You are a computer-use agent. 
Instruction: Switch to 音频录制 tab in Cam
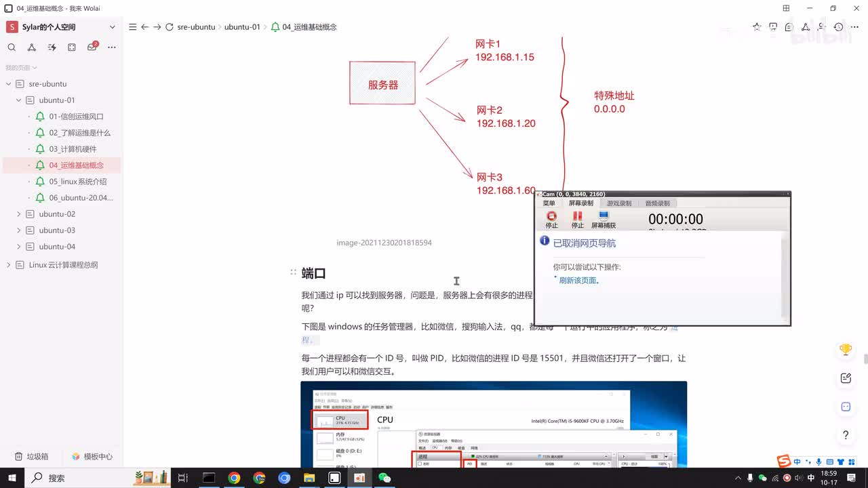click(x=657, y=203)
